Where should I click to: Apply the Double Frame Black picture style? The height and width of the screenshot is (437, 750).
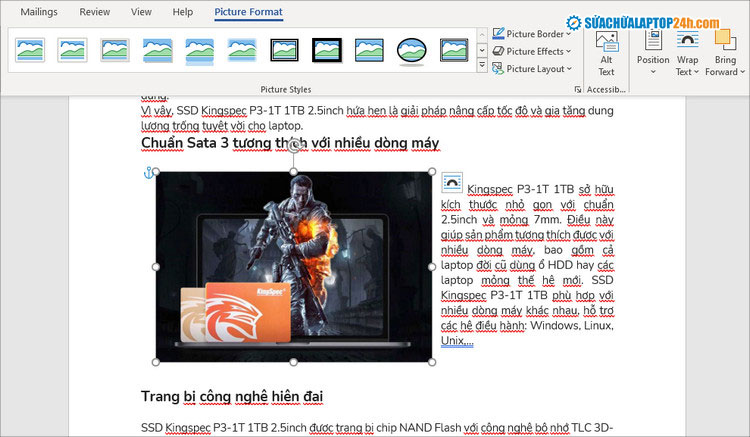(284, 50)
